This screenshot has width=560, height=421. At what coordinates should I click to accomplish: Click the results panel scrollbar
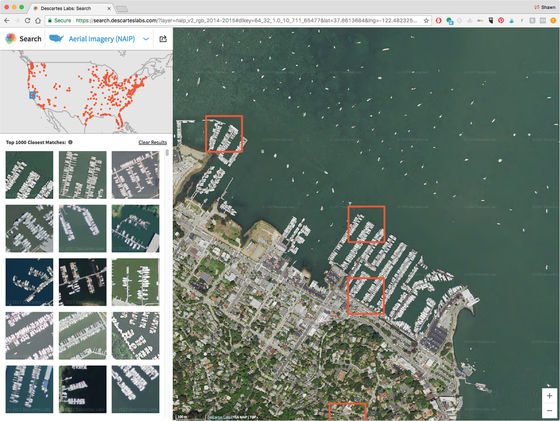tap(167, 153)
